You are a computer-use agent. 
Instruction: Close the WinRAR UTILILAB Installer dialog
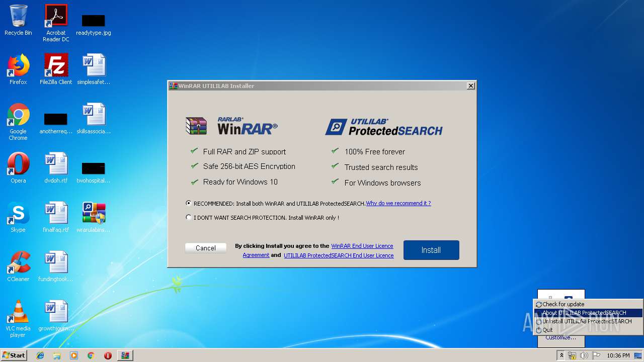point(471,86)
